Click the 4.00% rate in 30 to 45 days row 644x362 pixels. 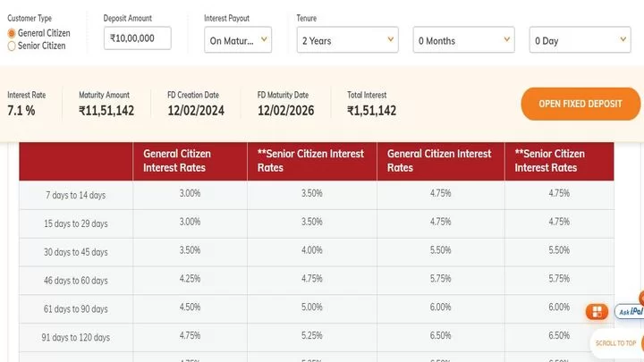[x=312, y=250]
